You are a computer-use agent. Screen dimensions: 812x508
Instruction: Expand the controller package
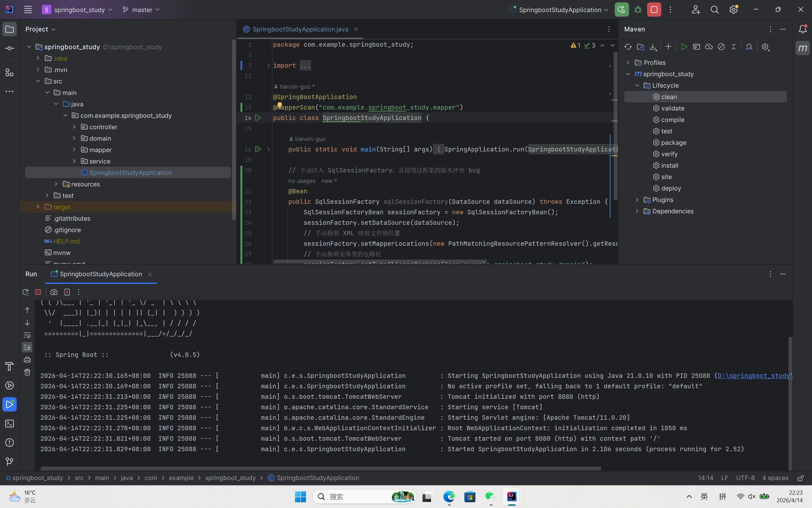coord(74,127)
